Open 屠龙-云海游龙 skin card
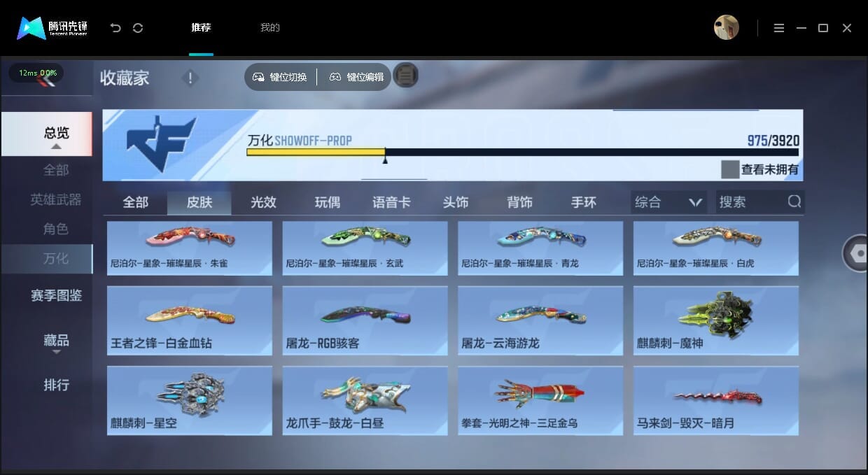The width and height of the screenshot is (868, 475). [540, 320]
